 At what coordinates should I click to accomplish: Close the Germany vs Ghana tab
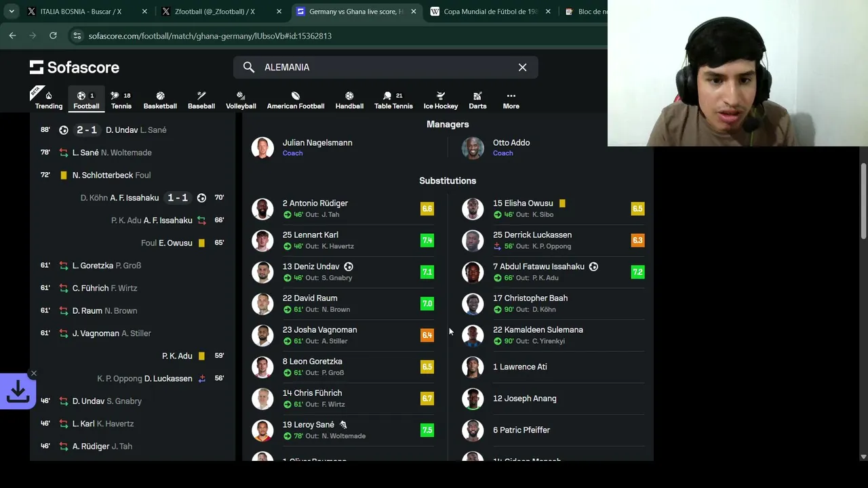pos(414,12)
